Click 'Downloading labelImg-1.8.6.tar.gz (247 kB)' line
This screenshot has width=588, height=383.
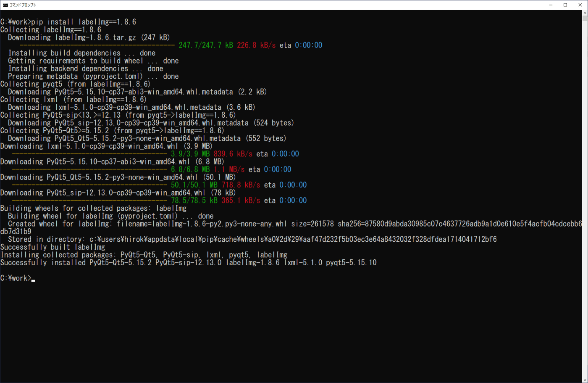(x=89, y=37)
